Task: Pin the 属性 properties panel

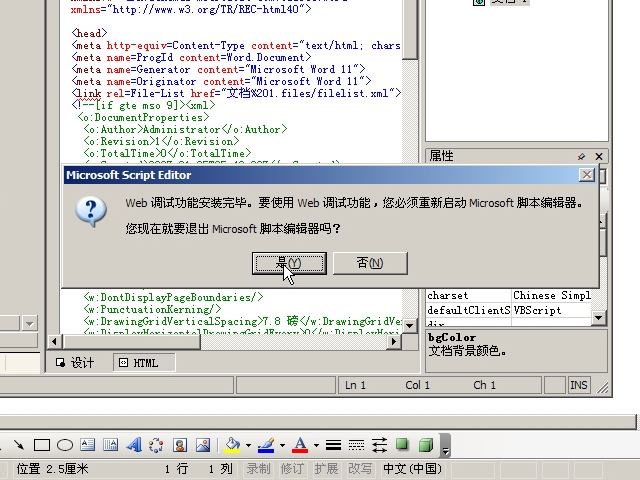Action: pyautogui.click(x=581, y=156)
